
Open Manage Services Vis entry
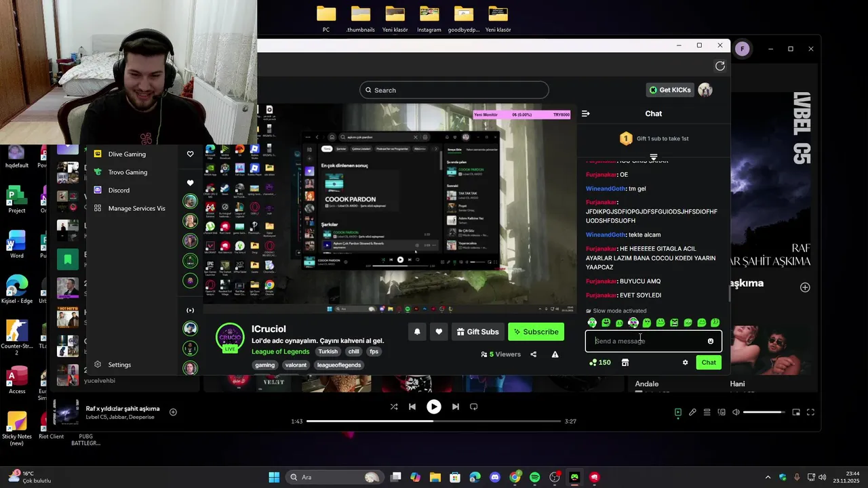tap(136, 208)
